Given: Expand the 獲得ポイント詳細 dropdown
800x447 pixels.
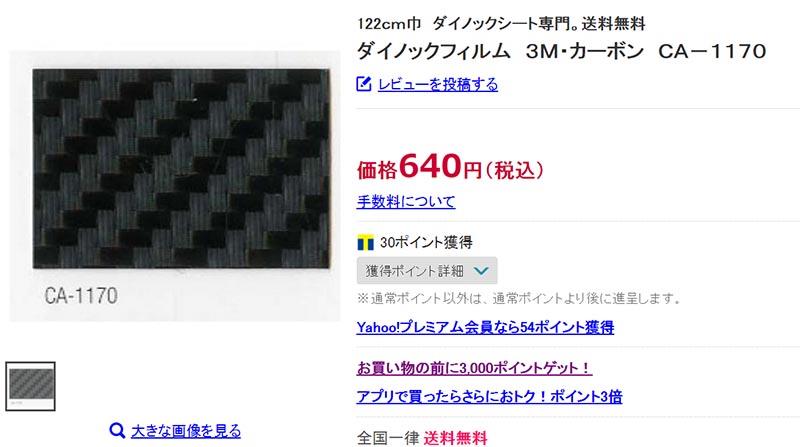Looking at the screenshot, I should pos(427,270).
